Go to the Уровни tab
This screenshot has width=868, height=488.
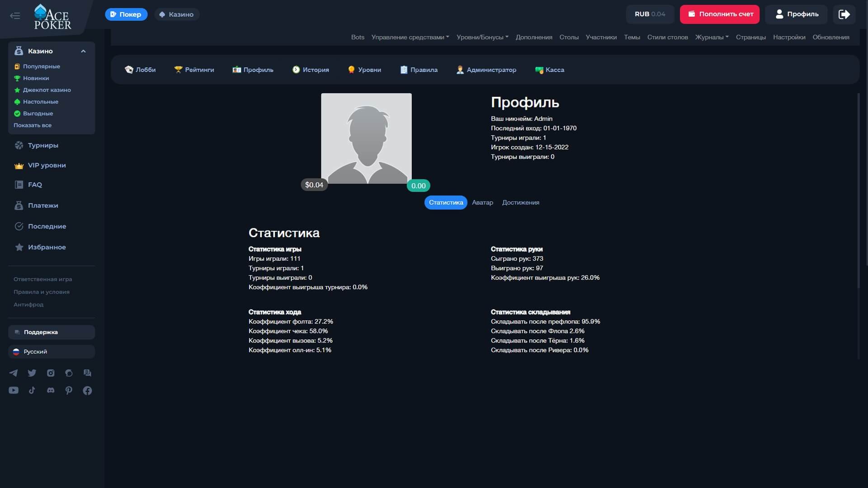(364, 70)
